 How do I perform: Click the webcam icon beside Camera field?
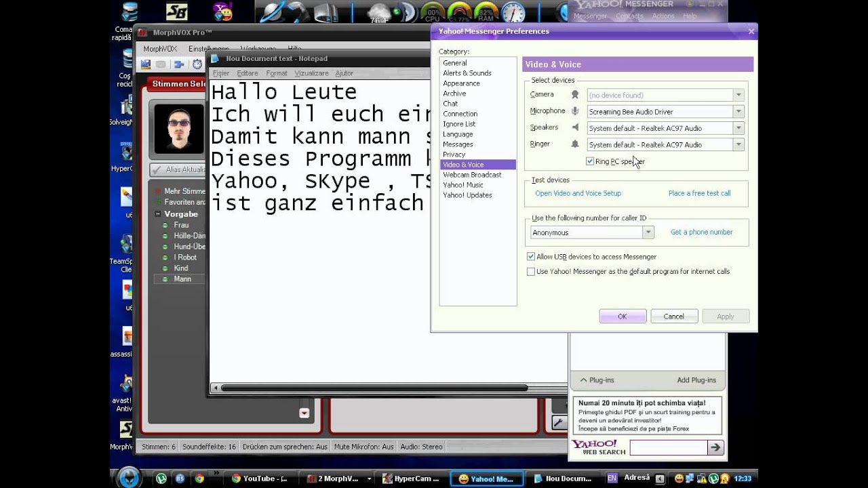[x=575, y=95]
